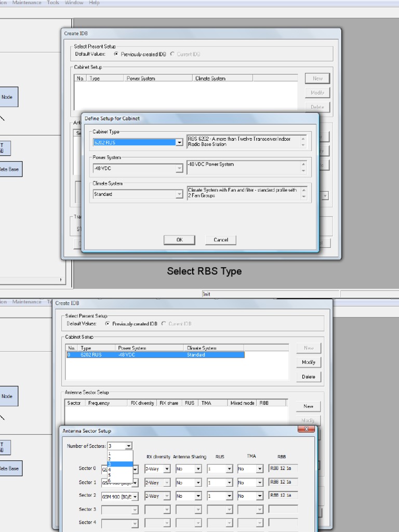Open the Tools menu
Viewport: 399px width, 532px height.
53,3
